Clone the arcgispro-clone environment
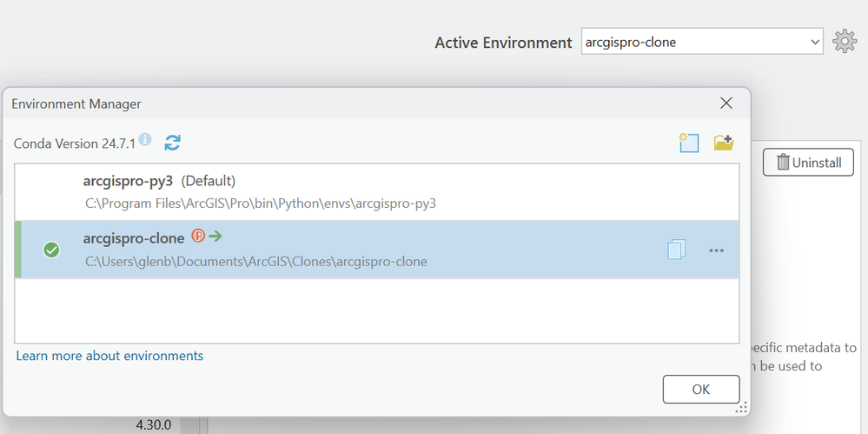Image resolution: width=868 pixels, height=434 pixels. pos(677,250)
